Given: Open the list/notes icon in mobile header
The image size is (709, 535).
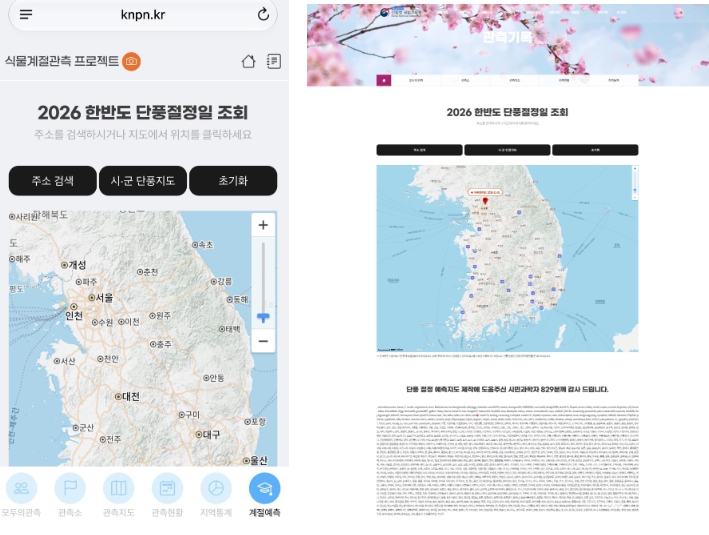Looking at the screenshot, I should pos(274,61).
